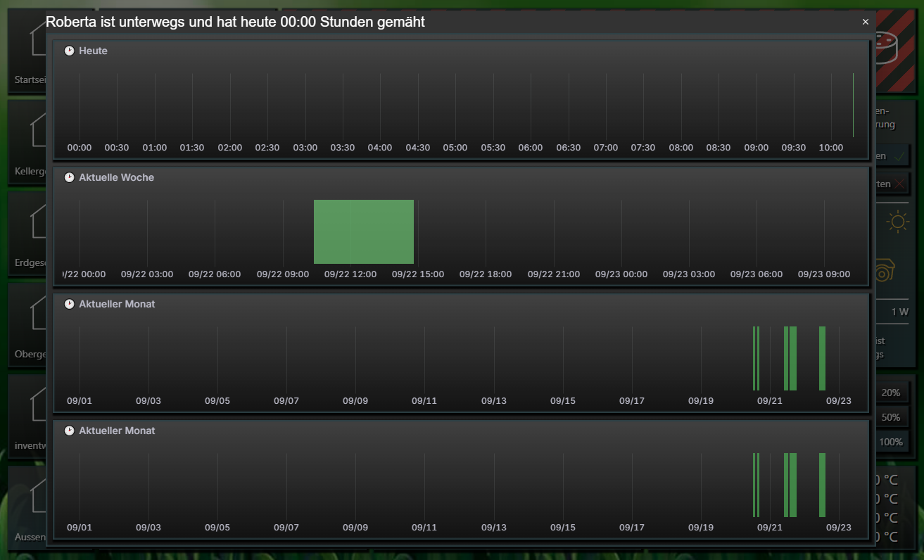Click the large green bar in Aktuelle Woche chart
The height and width of the screenshot is (560, 924).
tap(363, 231)
